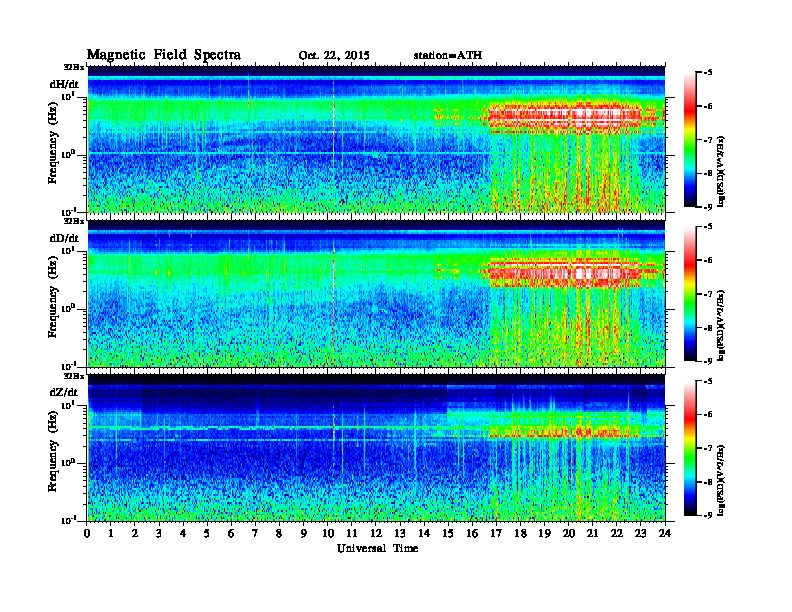Click hour "17" on the Universal Time axis

point(496,533)
